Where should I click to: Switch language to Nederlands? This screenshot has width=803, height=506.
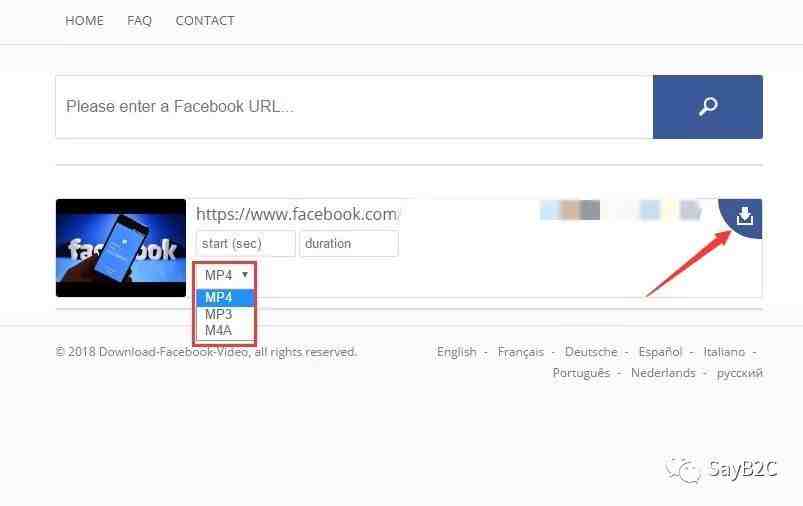click(663, 373)
